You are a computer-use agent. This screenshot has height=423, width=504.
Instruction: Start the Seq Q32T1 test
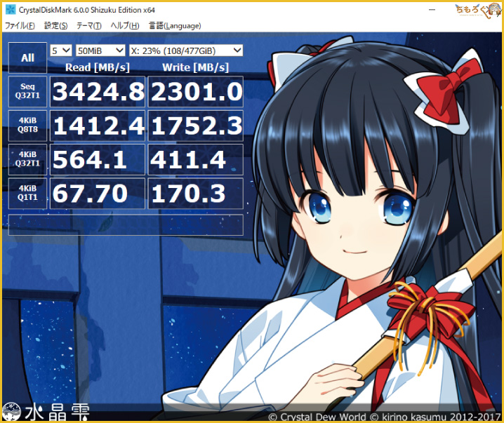27,91
